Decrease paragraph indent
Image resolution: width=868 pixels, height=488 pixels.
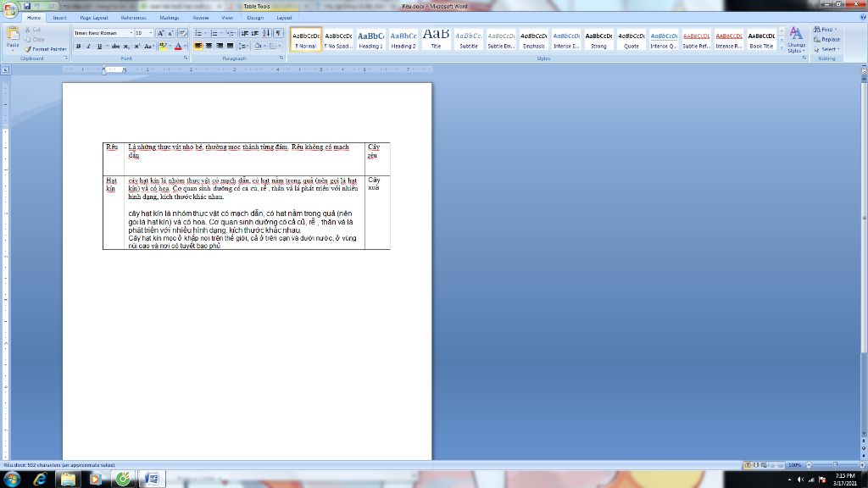(x=244, y=33)
